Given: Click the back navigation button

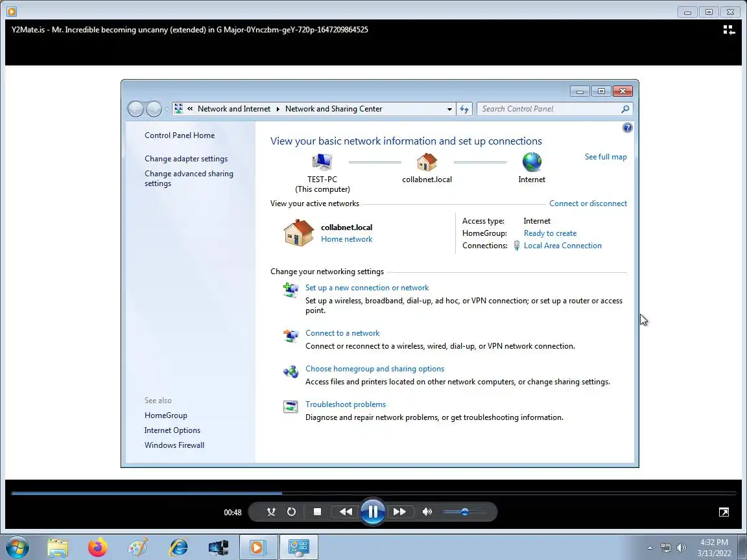Looking at the screenshot, I should [x=136, y=109].
